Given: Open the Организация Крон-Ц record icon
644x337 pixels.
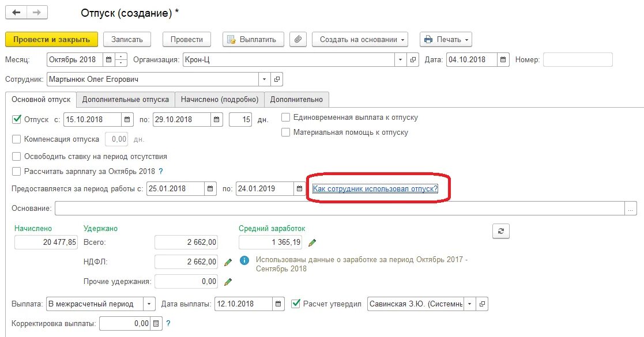Looking at the screenshot, I should click(x=413, y=59).
